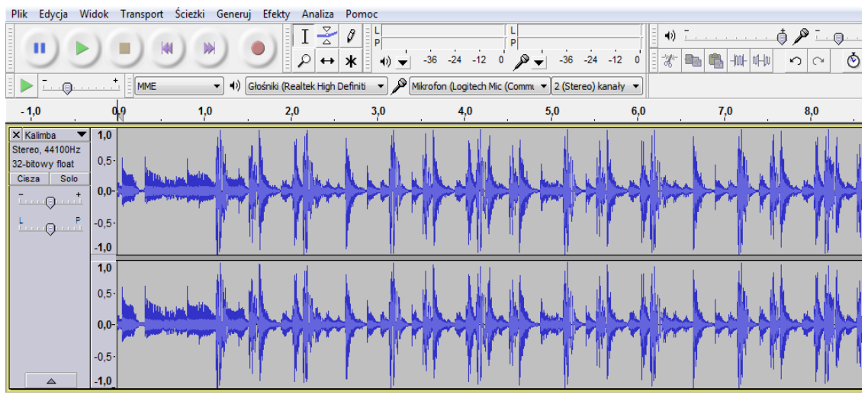
Task: Open the Efekty menu
Action: click(x=276, y=14)
